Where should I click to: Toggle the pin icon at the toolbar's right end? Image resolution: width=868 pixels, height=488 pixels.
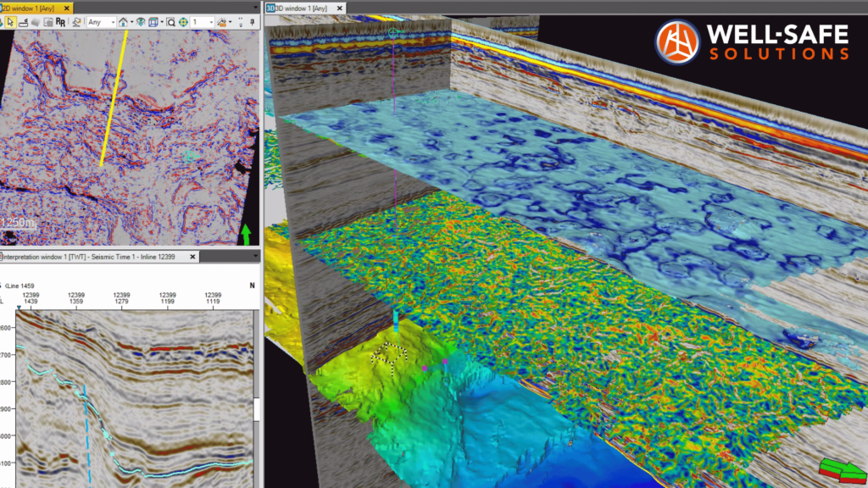[x=252, y=24]
